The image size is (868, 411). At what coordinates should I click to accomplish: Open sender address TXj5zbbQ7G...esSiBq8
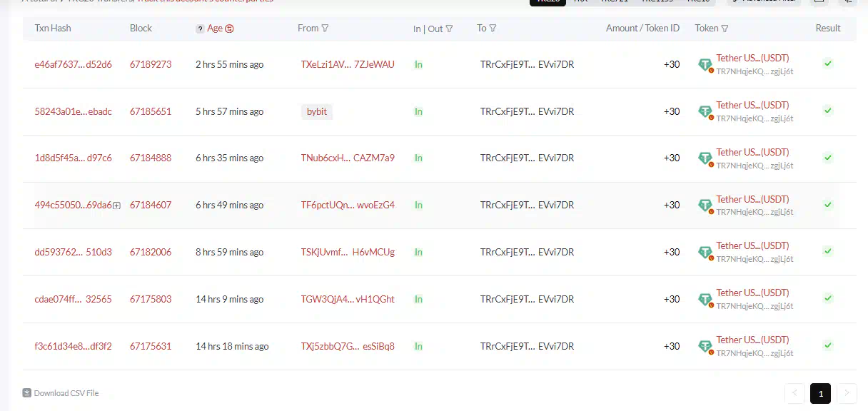coord(348,347)
